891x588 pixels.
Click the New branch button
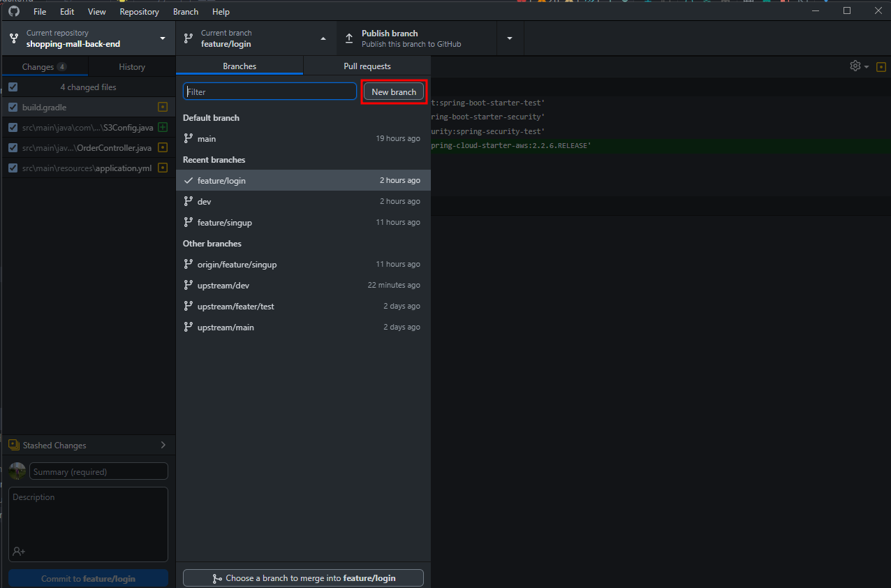tap(394, 92)
